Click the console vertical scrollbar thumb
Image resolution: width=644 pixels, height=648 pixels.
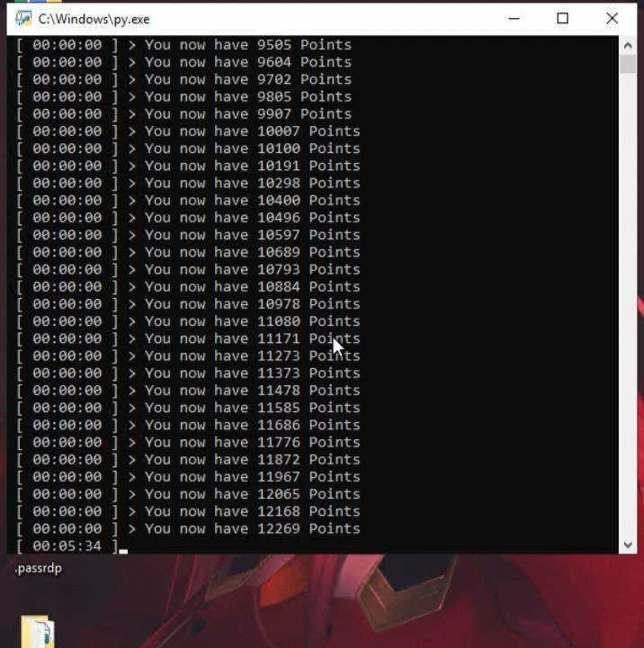[628, 64]
